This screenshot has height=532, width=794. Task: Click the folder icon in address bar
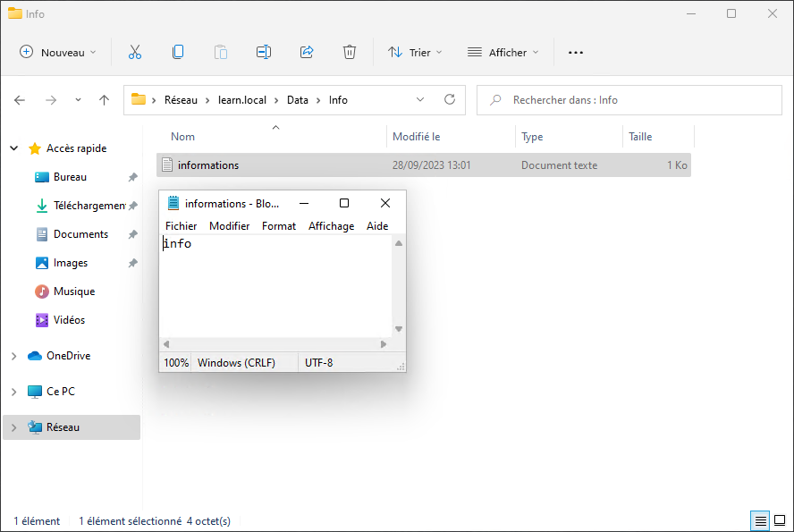point(139,99)
